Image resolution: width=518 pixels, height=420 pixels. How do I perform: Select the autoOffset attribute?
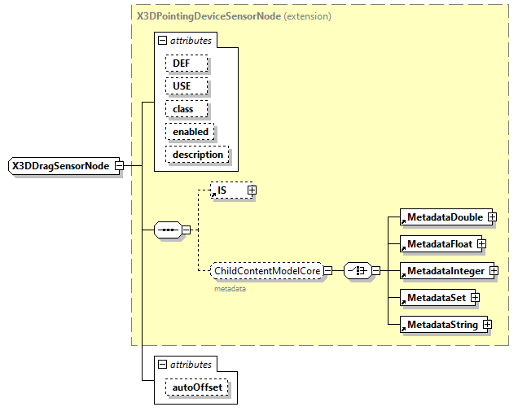(196, 387)
